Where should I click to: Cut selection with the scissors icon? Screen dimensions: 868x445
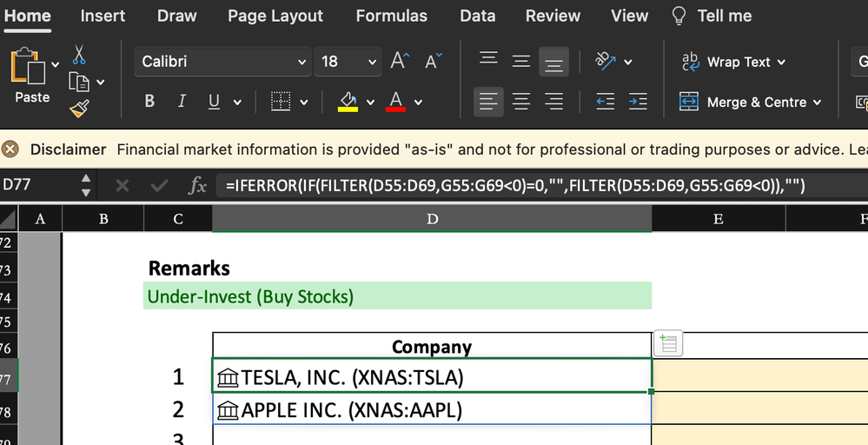79,54
